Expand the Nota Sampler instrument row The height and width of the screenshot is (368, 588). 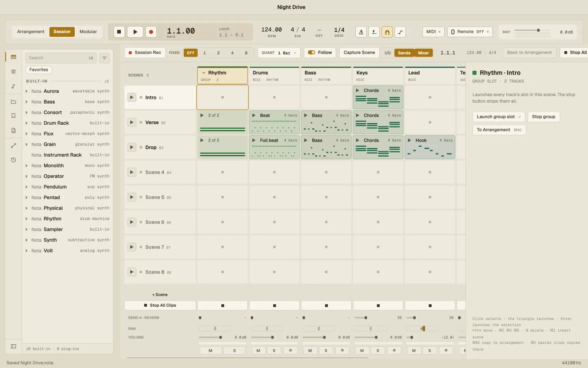tap(27, 229)
